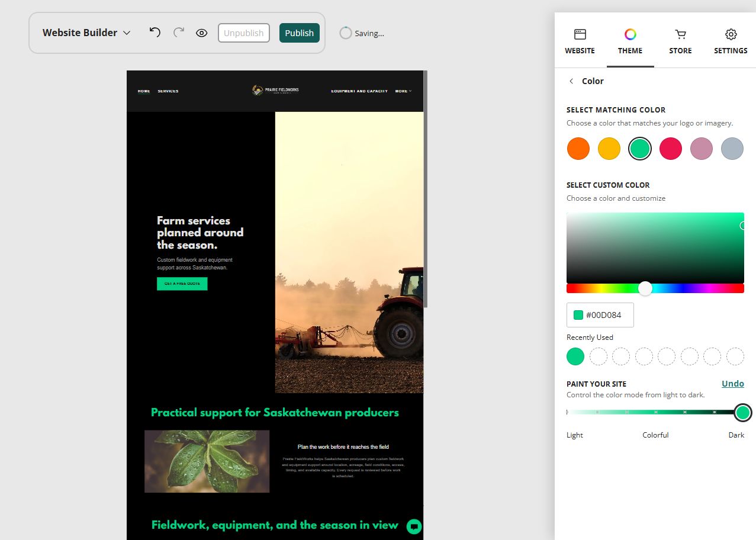The image size is (756, 540).
Task: Click the Publish button
Action: (x=300, y=33)
